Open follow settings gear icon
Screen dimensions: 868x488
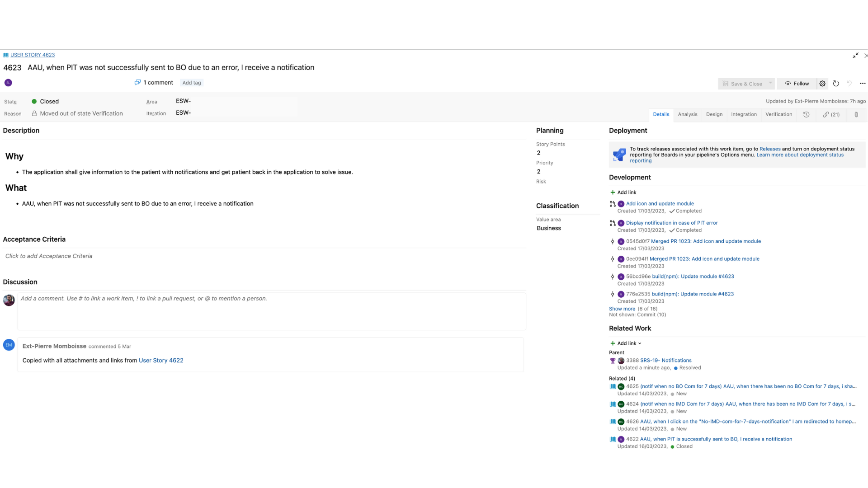click(x=822, y=84)
